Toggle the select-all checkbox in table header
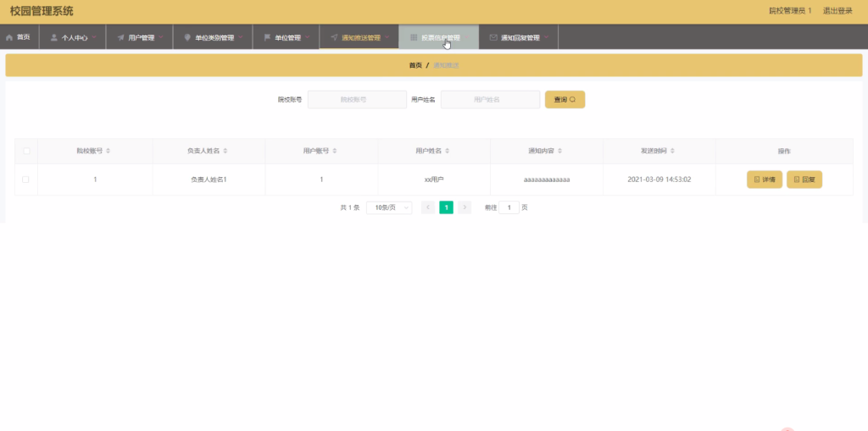Image resolution: width=868 pixels, height=431 pixels. 26,151
